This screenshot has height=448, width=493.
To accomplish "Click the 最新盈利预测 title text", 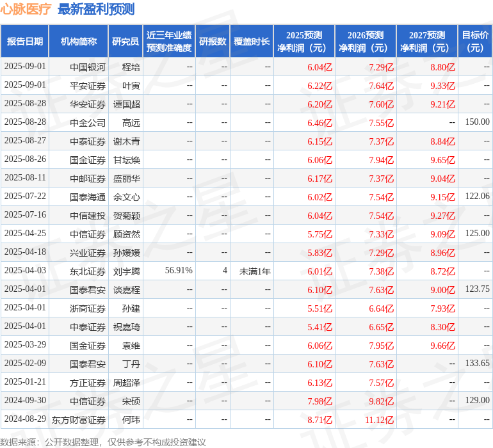I will [x=96, y=9].
